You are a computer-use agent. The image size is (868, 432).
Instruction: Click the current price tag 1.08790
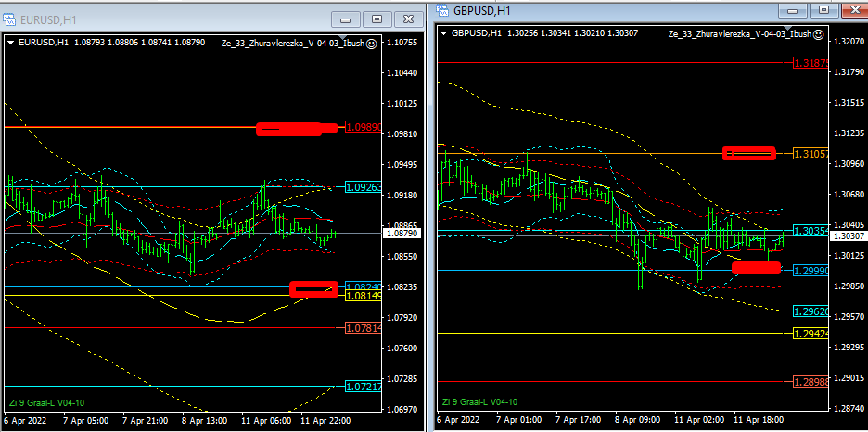[402, 235]
